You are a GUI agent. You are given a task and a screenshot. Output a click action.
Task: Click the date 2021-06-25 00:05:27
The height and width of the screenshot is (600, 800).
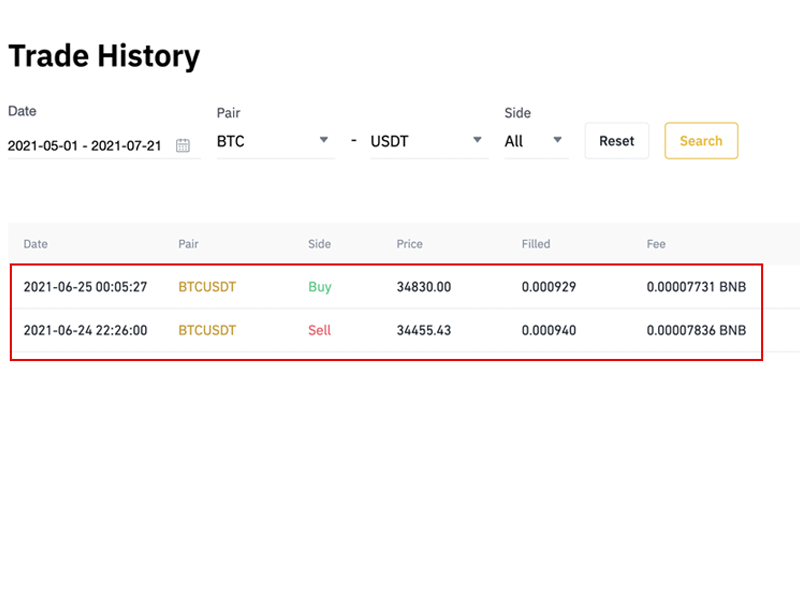tap(85, 287)
